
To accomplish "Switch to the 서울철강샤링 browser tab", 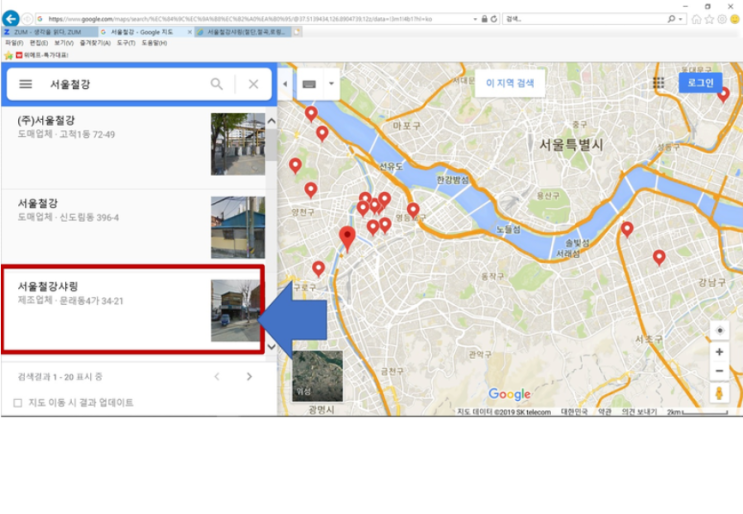I will [x=243, y=32].
